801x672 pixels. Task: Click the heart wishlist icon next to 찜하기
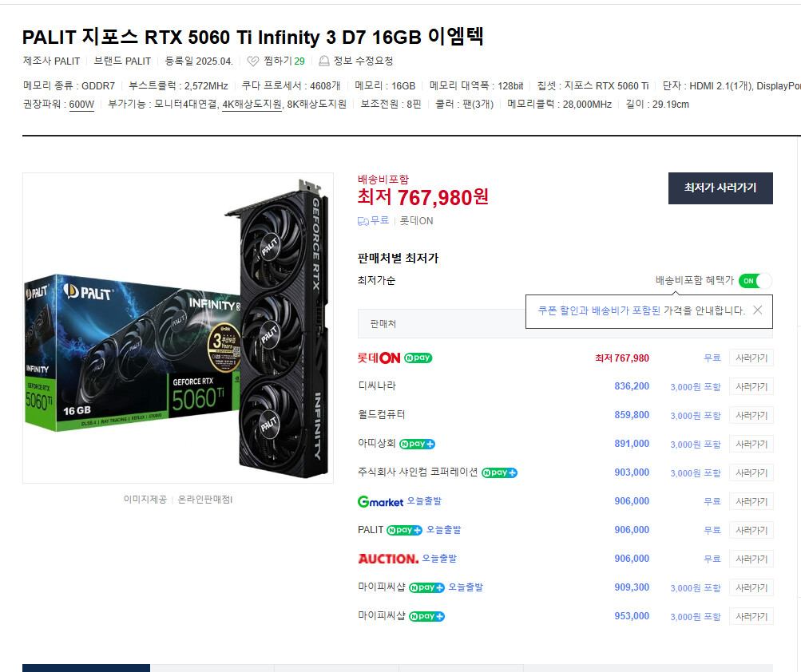pos(253,61)
